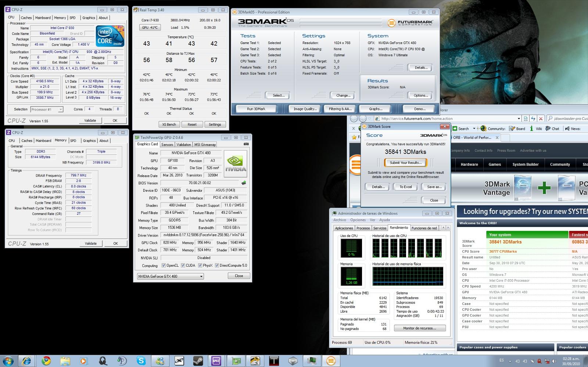Close the ORB - World of Perfor tab
The width and height of the screenshot is (588, 367).
pos(497,137)
